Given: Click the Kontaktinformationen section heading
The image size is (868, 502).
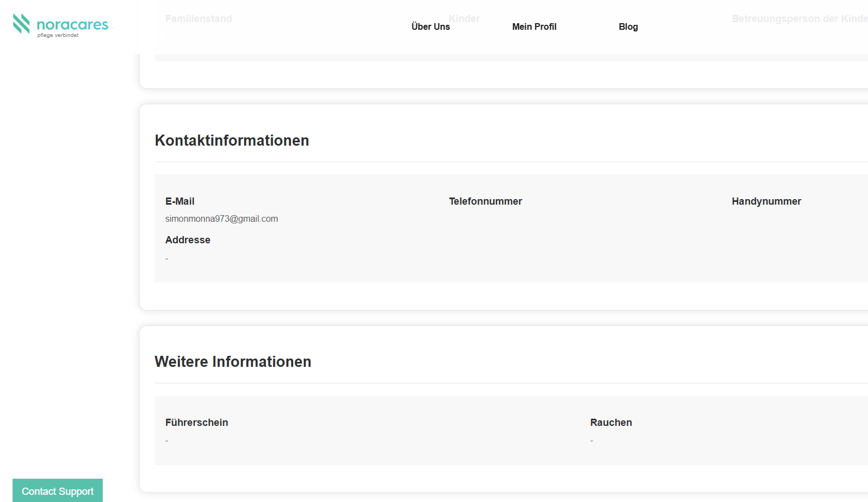Looking at the screenshot, I should coord(231,141).
